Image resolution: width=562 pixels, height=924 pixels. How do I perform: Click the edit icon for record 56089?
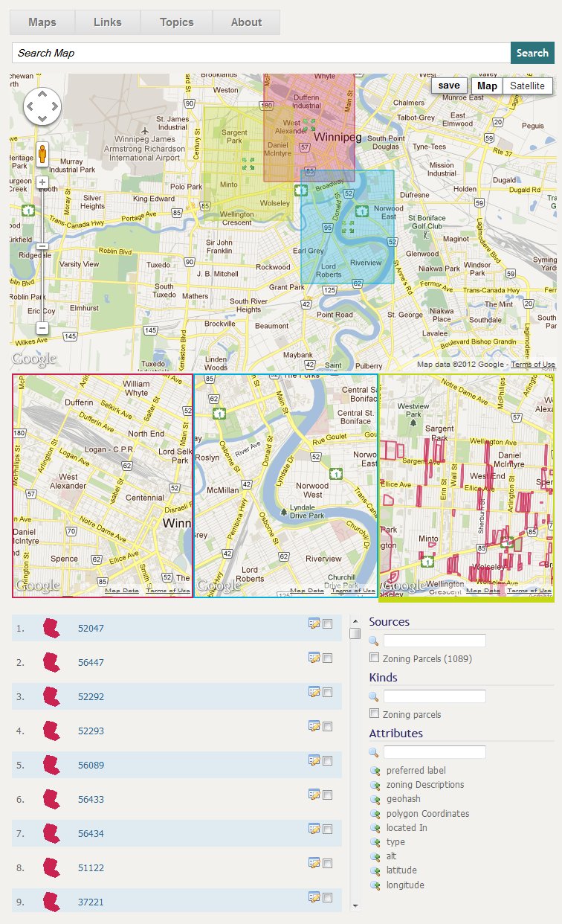314,760
